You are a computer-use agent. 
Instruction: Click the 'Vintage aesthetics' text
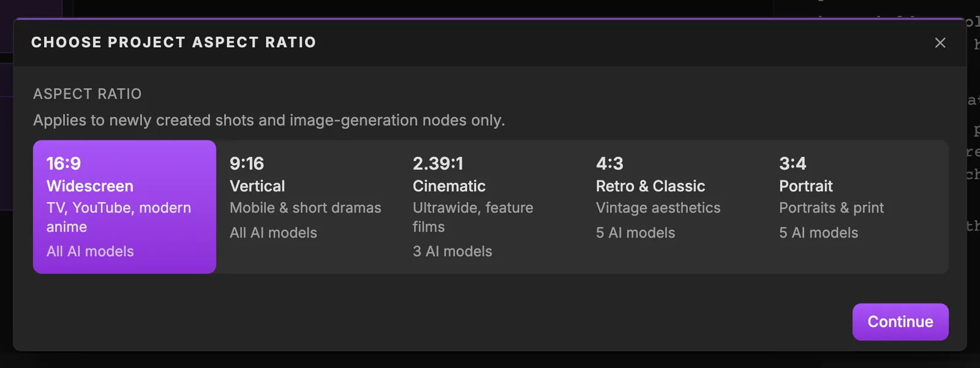click(658, 208)
